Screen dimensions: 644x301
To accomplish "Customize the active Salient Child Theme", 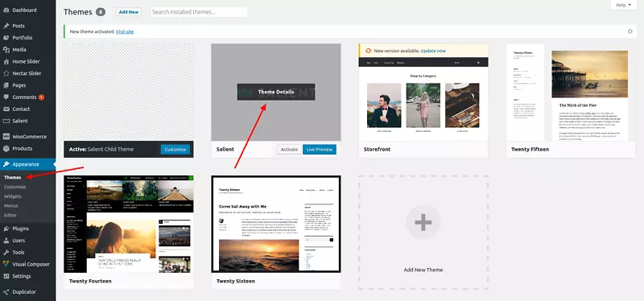I will click(x=175, y=150).
